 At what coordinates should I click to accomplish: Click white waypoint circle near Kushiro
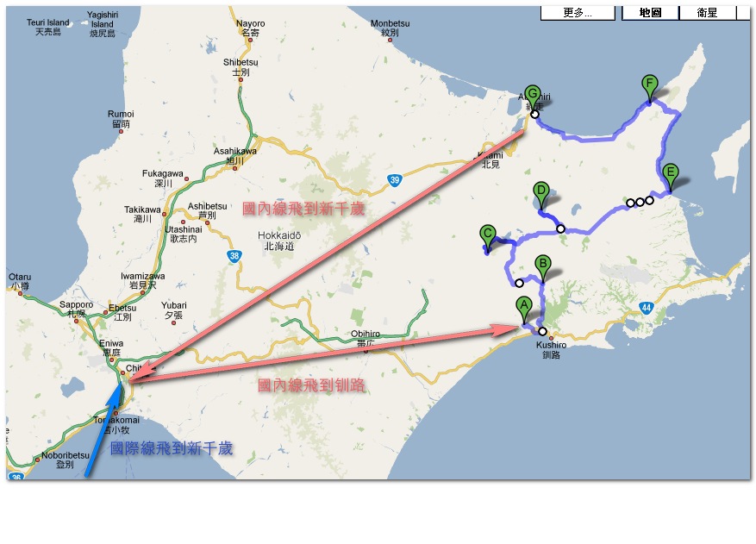pos(542,331)
